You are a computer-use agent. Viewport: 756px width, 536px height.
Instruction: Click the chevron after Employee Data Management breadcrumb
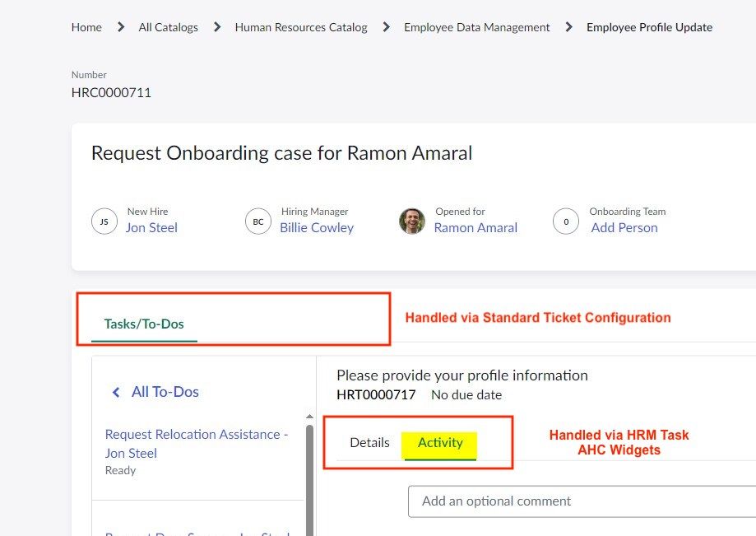568,26
